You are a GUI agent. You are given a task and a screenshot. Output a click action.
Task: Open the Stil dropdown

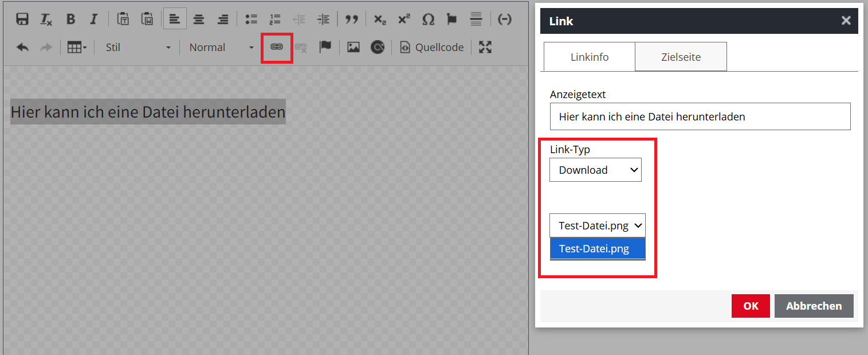(x=138, y=47)
